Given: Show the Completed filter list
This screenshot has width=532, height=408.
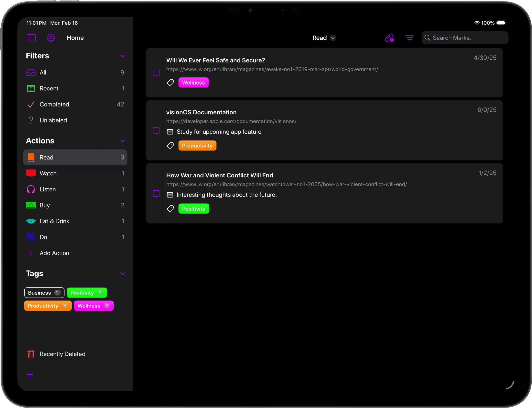Looking at the screenshot, I should 54,104.
